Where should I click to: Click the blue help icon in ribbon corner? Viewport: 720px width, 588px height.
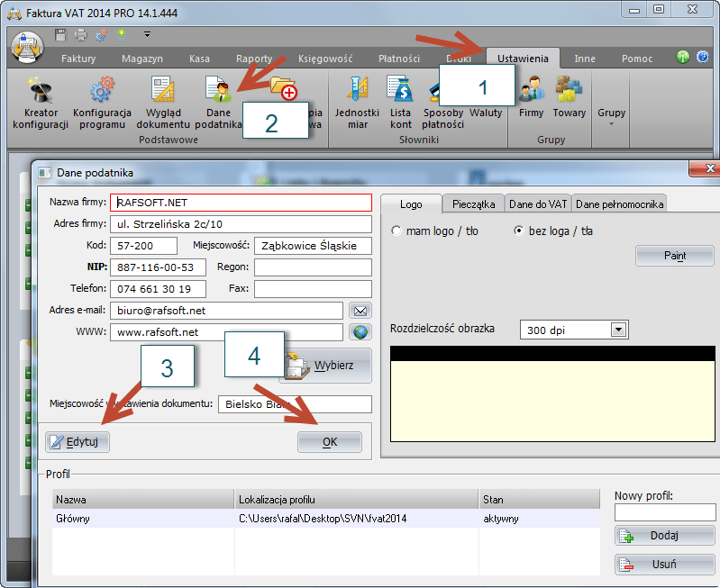[x=703, y=57]
